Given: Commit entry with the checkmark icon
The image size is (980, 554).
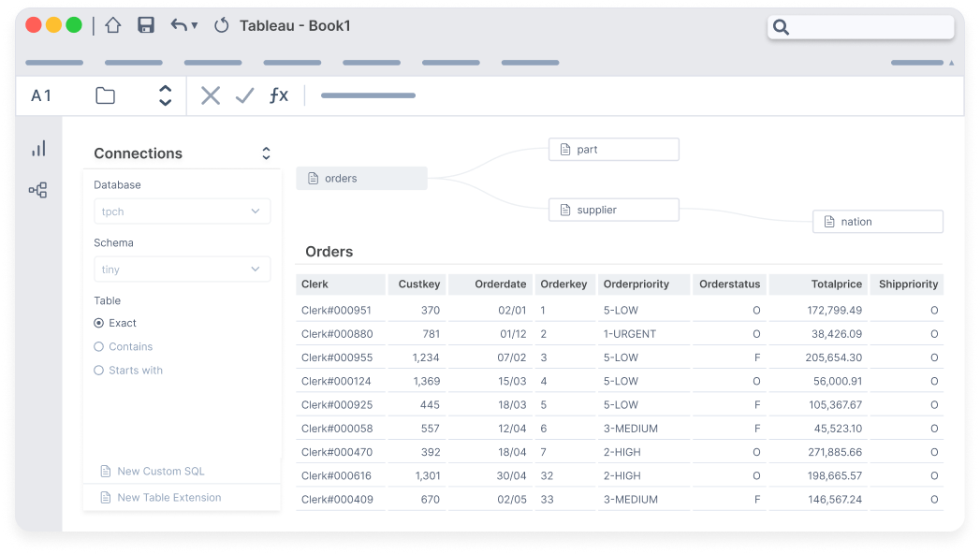Looking at the screenshot, I should click(x=245, y=95).
